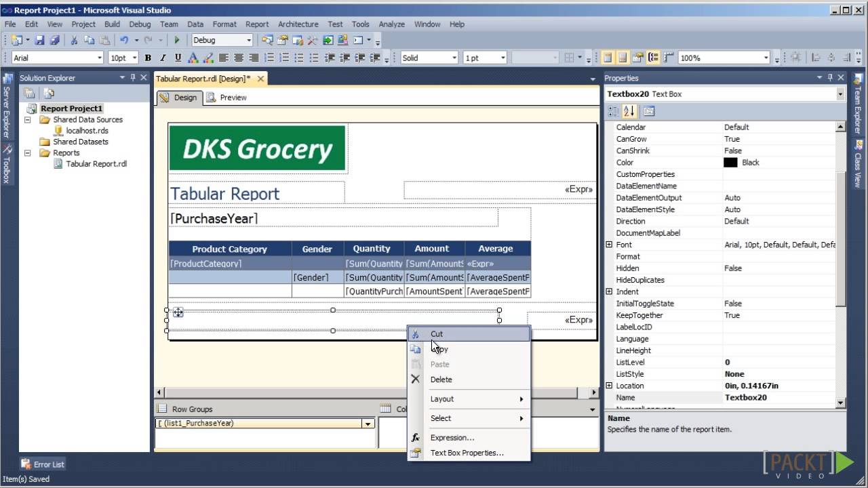Collapse the Shared Data Sources folder
This screenshot has width=868, height=488.
click(28, 119)
